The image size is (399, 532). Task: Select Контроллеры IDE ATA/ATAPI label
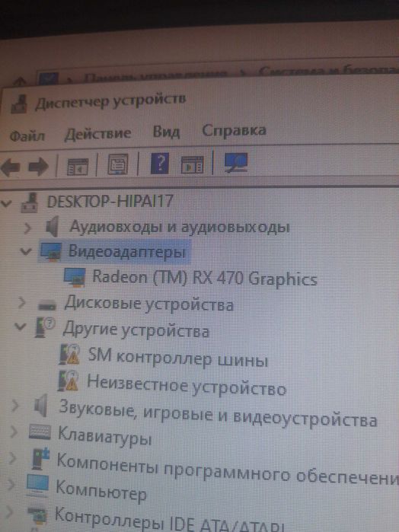[x=170, y=520]
